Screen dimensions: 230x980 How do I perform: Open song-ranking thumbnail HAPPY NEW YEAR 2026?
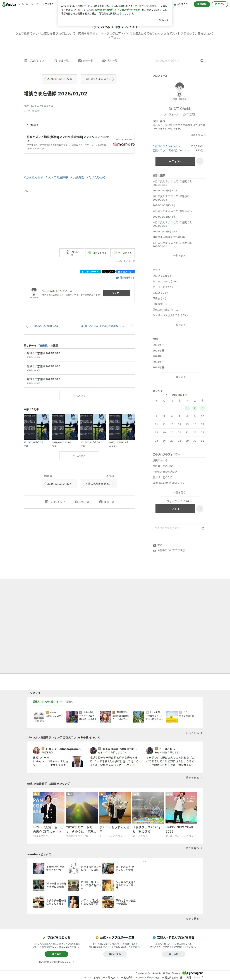[181, 808]
